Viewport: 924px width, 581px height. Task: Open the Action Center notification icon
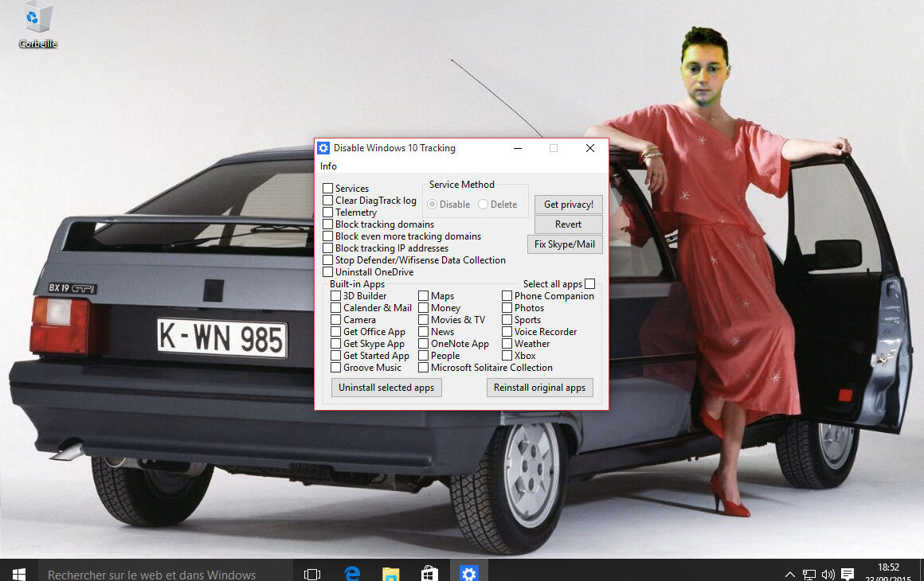click(847, 572)
